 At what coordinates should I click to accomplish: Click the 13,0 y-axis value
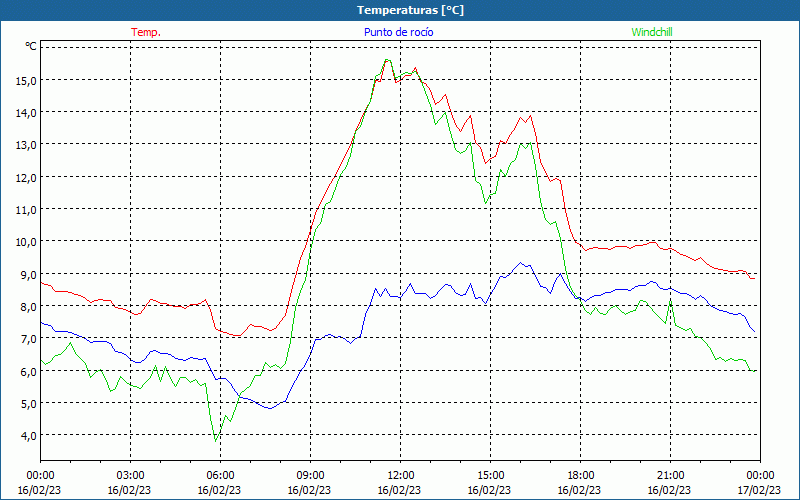(x=27, y=144)
